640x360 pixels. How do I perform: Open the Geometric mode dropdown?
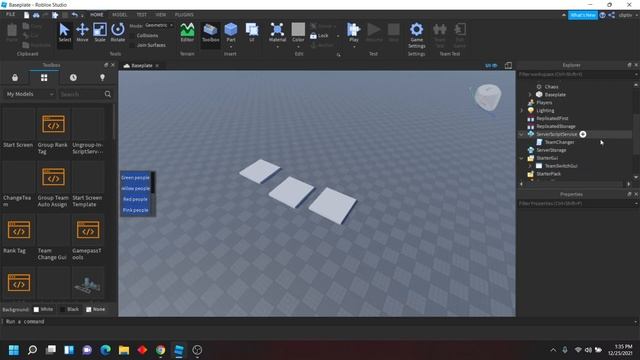159,25
